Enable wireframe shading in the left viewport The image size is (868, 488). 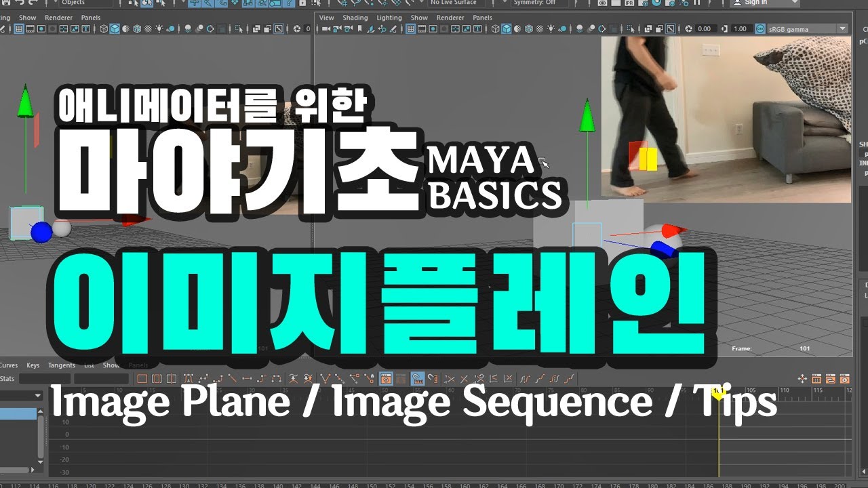click(104, 29)
